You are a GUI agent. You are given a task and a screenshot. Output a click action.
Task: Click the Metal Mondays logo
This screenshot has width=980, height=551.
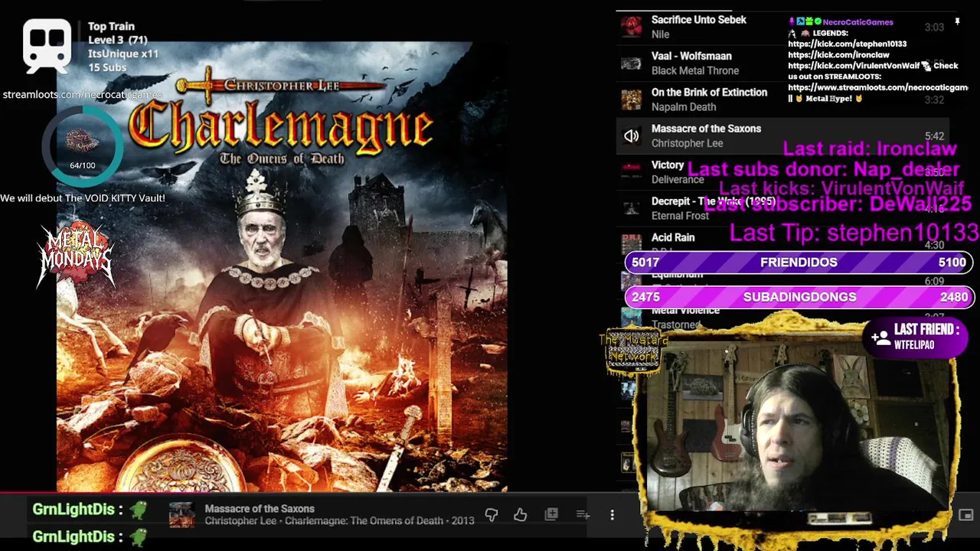click(x=77, y=254)
